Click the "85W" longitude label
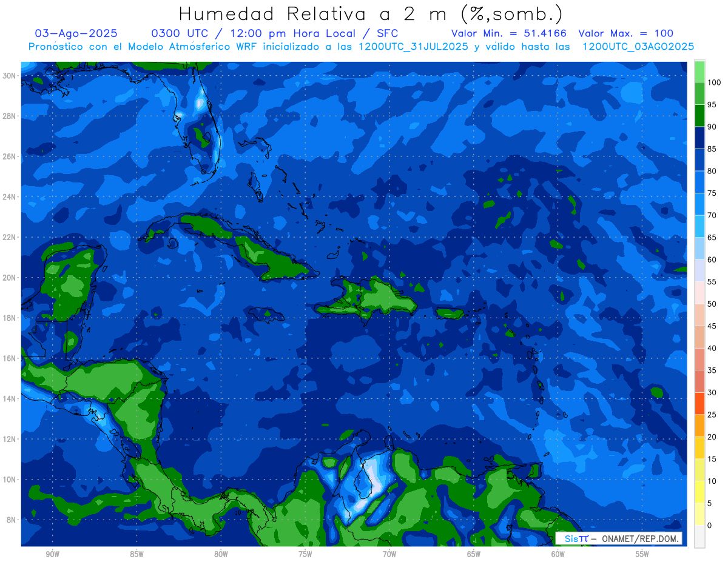Screen dimensions: 728x562 click(136, 554)
